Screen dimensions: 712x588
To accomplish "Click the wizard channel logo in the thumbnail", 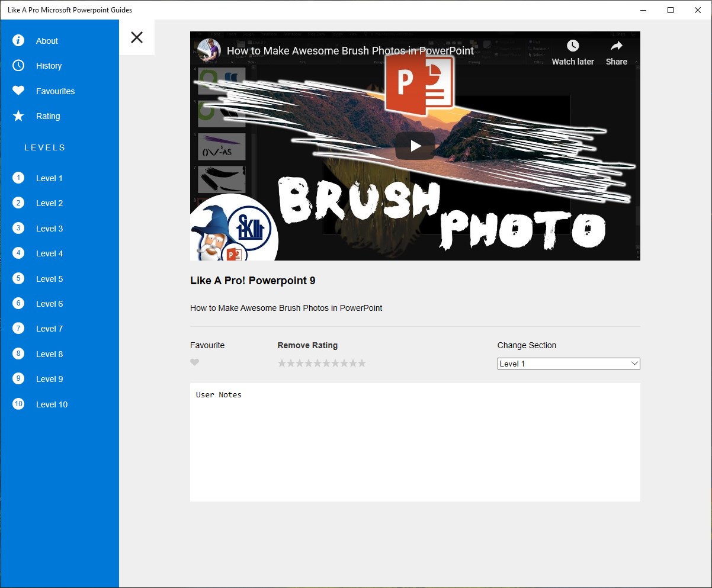I will pos(234,228).
